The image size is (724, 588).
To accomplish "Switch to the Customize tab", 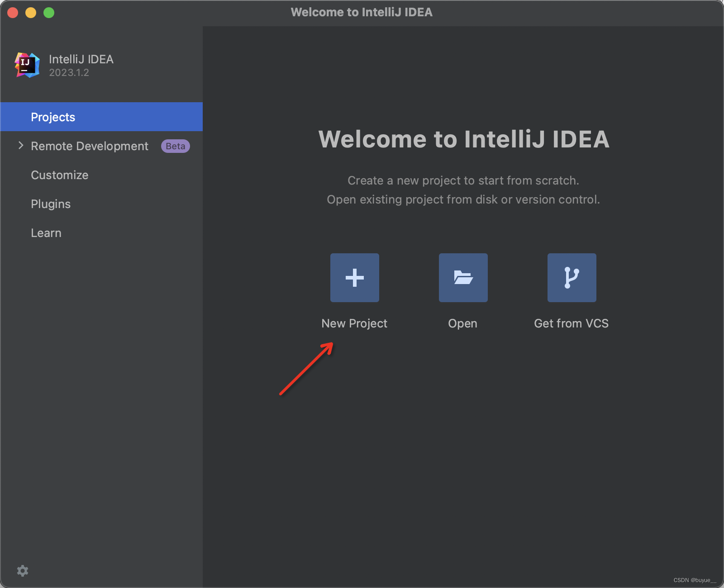I will [101, 175].
